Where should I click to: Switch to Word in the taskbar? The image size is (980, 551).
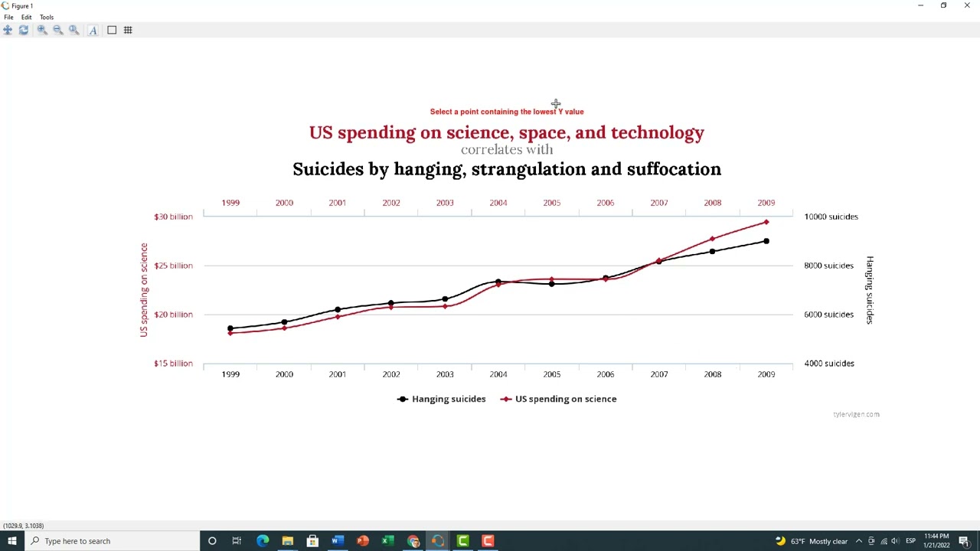(x=338, y=541)
